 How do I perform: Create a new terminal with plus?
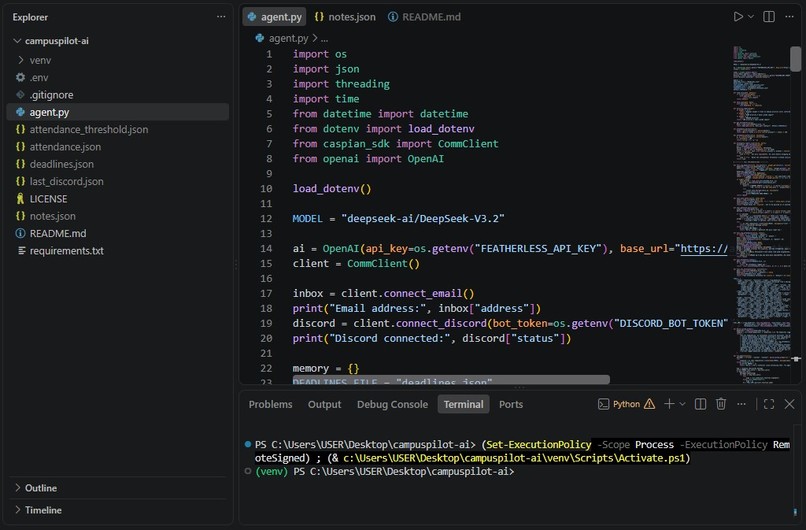click(669, 404)
